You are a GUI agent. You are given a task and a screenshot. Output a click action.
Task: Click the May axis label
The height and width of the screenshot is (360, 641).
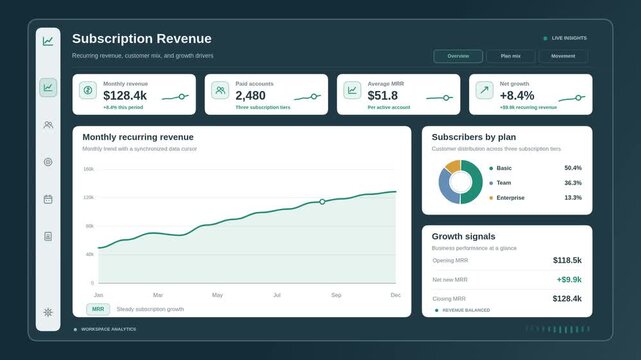(x=217, y=295)
